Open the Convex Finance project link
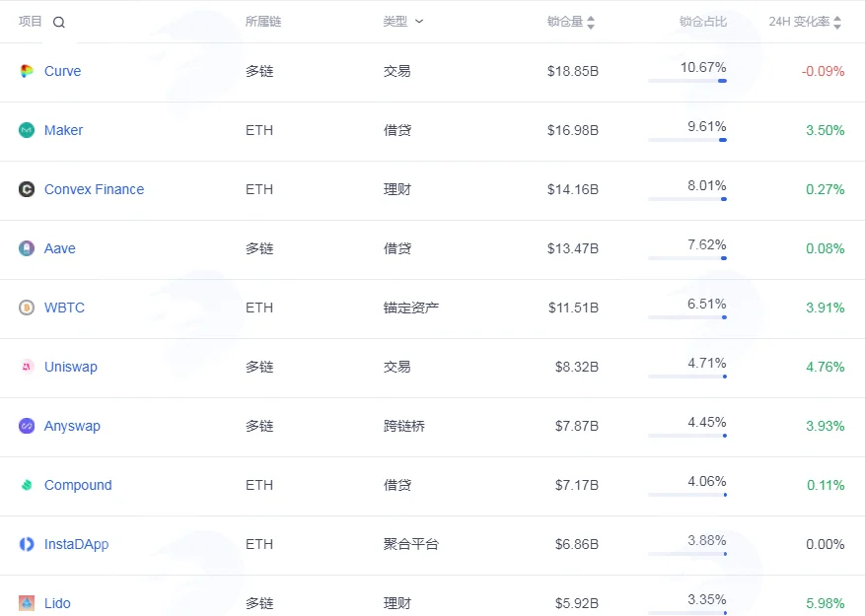 tap(95, 189)
